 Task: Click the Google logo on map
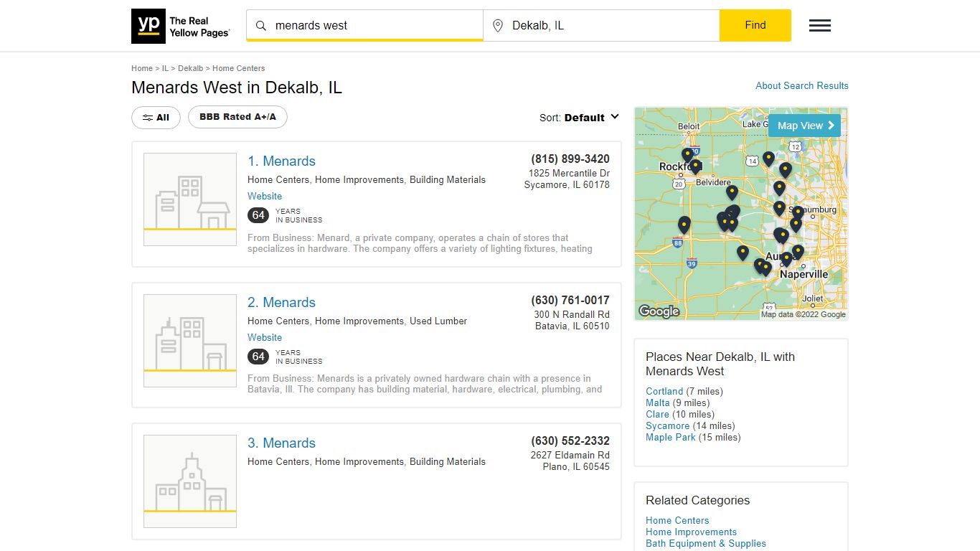click(659, 311)
